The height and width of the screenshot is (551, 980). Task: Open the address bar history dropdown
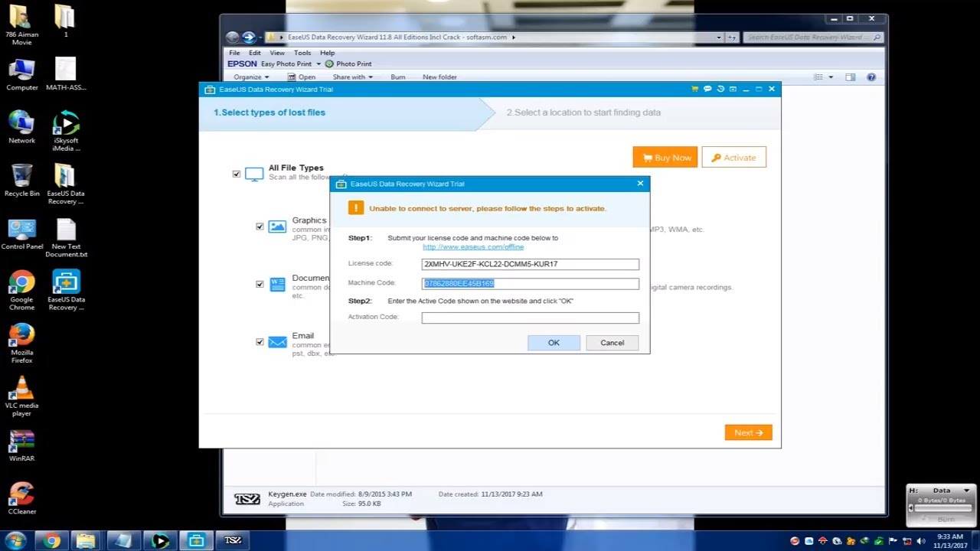719,37
